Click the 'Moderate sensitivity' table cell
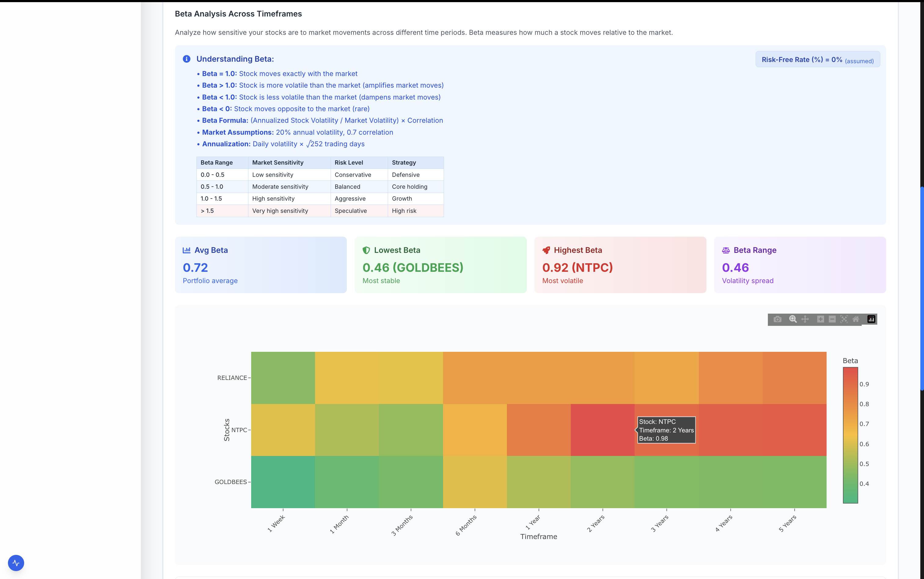This screenshot has width=924, height=579. point(289,187)
